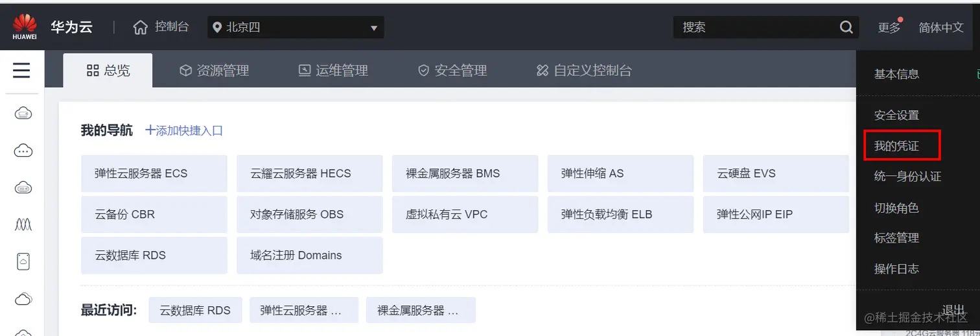Click the 资源管理 cube icon
The width and height of the screenshot is (980, 336).
(186, 71)
